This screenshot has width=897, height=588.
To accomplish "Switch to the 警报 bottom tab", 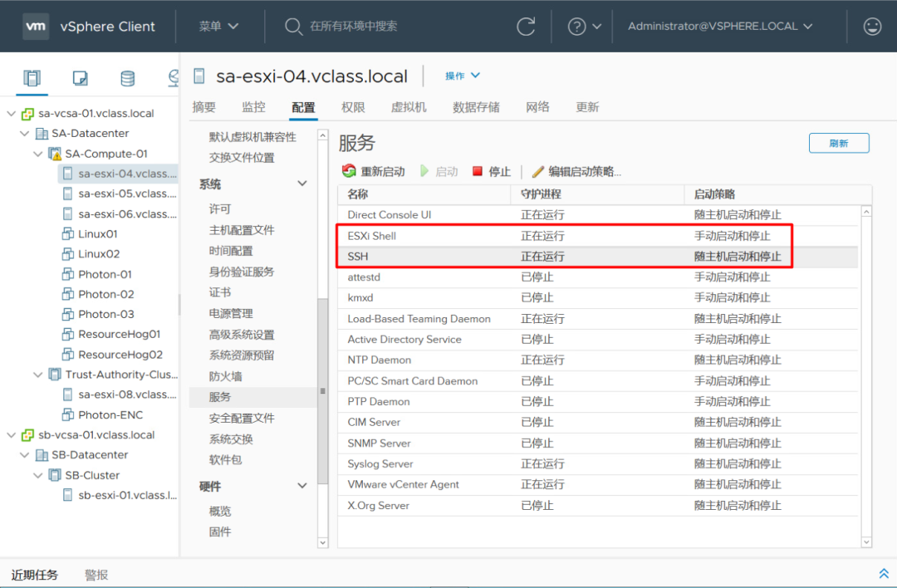I will click(96, 574).
